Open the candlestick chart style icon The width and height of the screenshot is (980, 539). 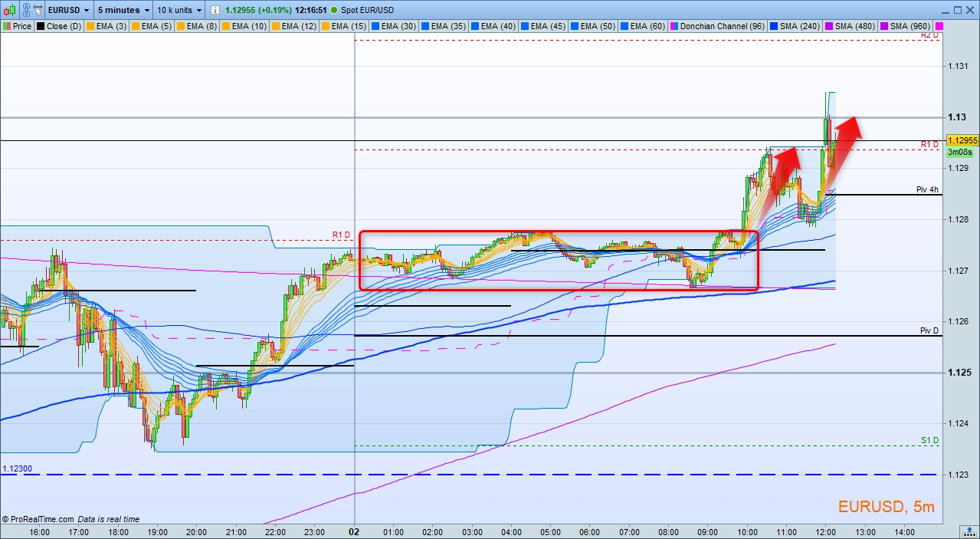9,10
